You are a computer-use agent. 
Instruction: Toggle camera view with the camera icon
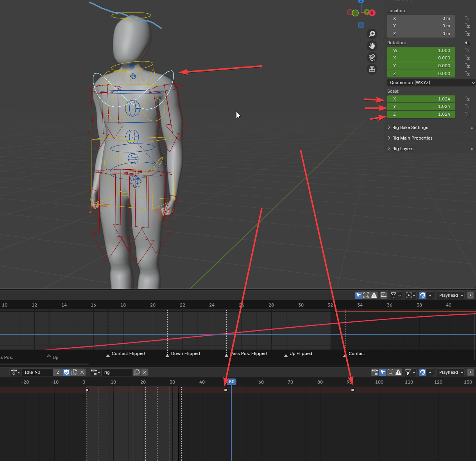click(x=372, y=58)
